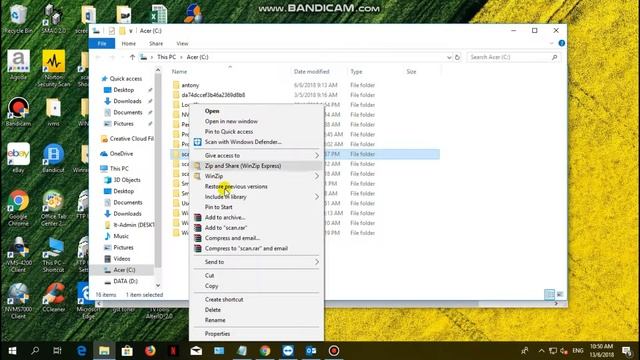The width and height of the screenshot is (640, 360).
Task: Click the horizontal scrollbar in Explorer
Action: (x=327, y=304)
